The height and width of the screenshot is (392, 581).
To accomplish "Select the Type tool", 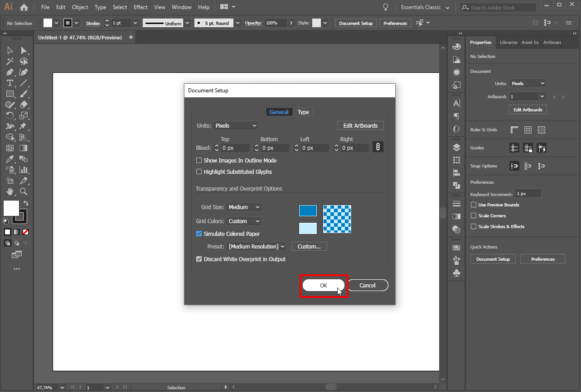I will (x=10, y=83).
